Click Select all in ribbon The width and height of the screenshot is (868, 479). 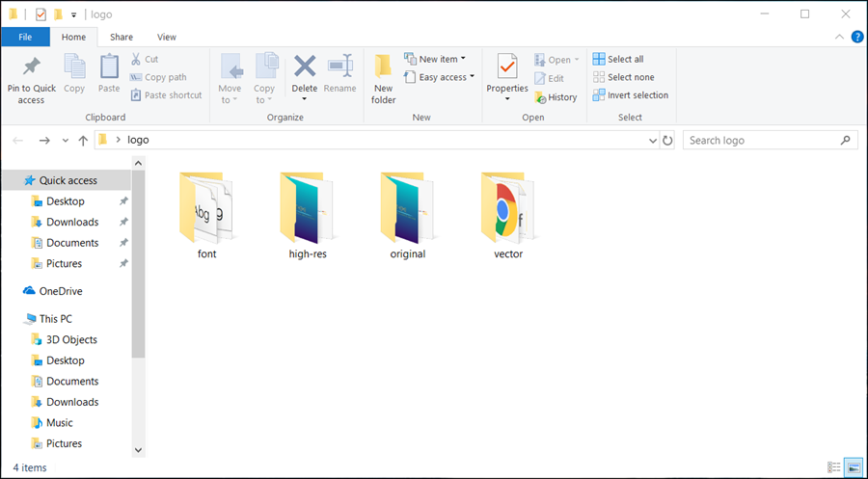[x=618, y=59]
